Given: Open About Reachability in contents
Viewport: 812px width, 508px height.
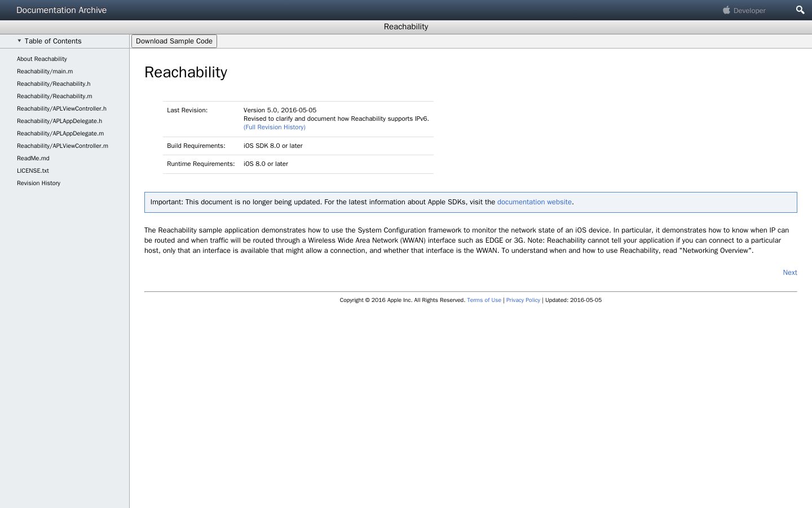Looking at the screenshot, I should click(x=42, y=59).
